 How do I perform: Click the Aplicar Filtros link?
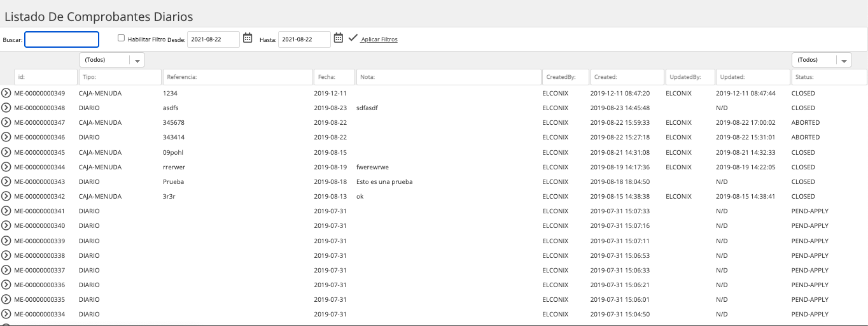coord(379,39)
